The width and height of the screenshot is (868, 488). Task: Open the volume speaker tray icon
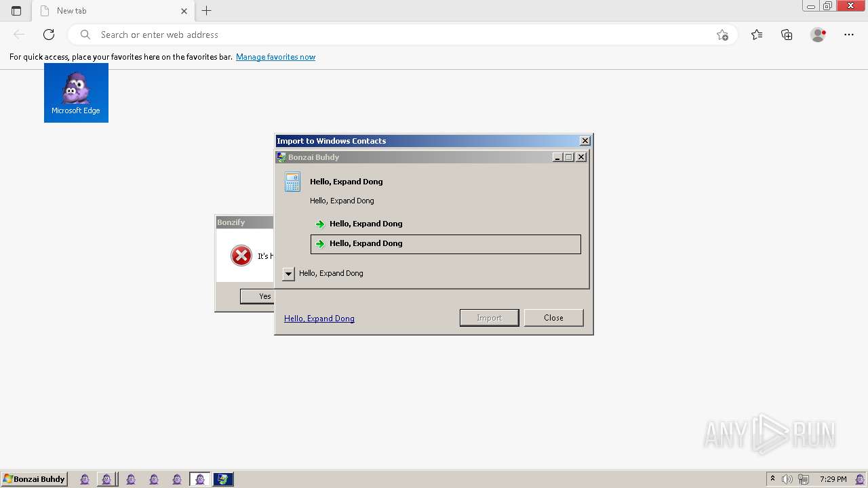click(x=787, y=479)
